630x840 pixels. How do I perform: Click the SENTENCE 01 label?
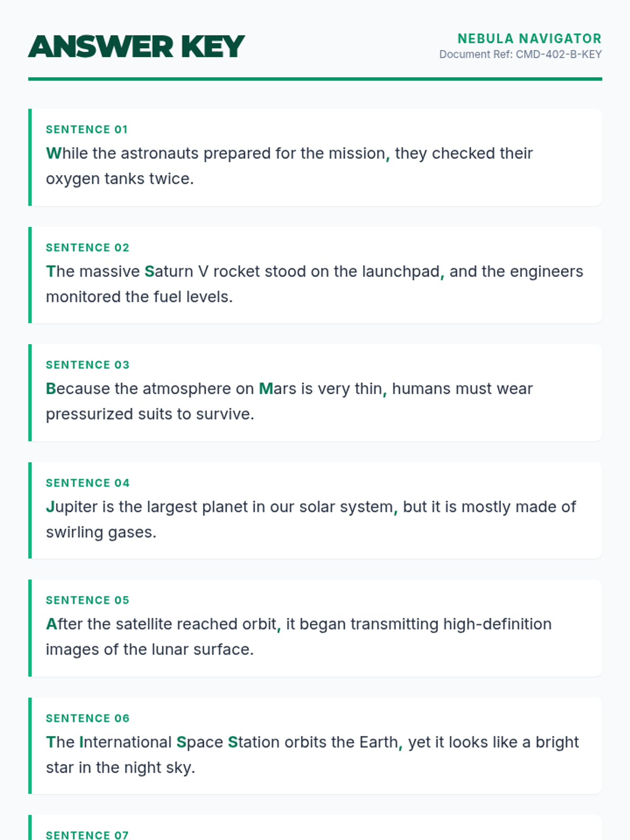point(87,130)
